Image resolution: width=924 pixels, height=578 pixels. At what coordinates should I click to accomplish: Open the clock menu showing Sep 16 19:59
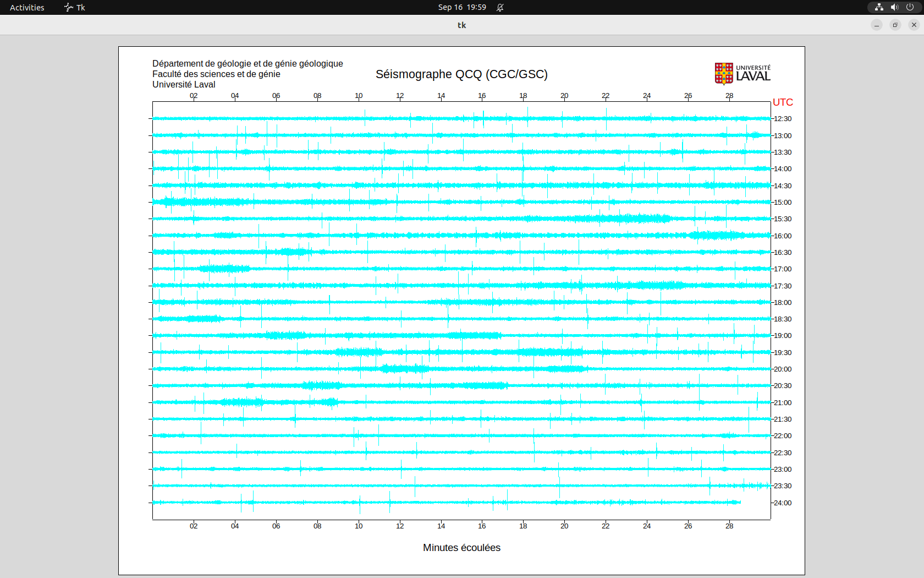pos(462,7)
